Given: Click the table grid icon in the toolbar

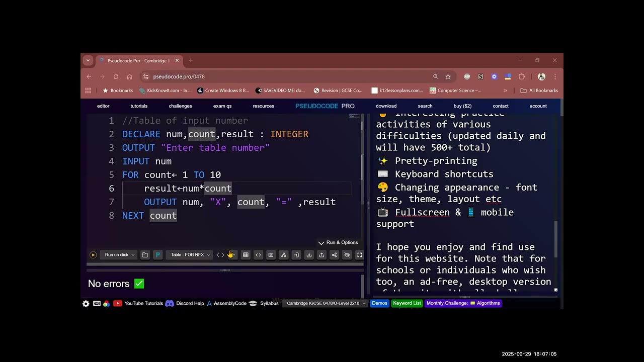Looking at the screenshot, I should (x=246, y=255).
